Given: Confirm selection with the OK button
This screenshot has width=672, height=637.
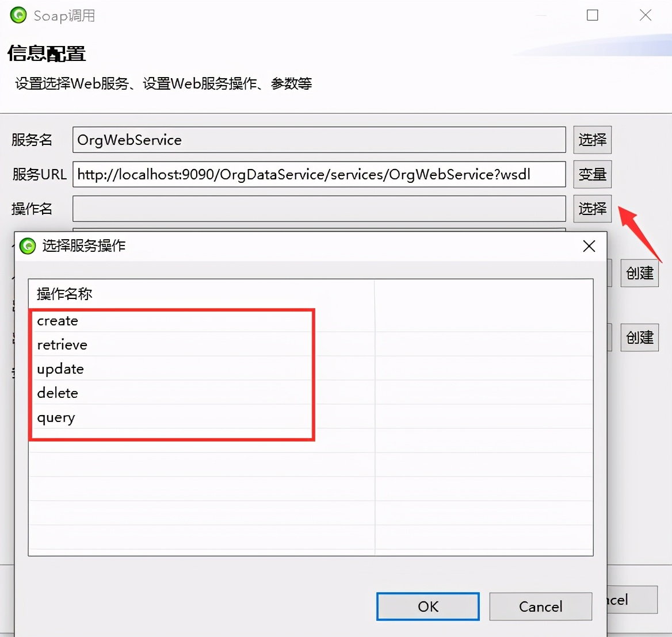Looking at the screenshot, I should 427,607.
